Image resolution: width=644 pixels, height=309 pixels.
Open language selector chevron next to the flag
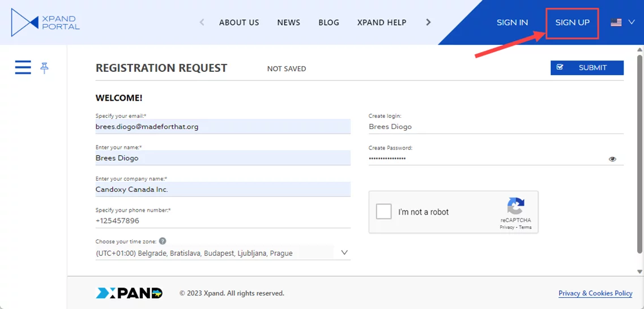pyautogui.click(x=632, y=23)
